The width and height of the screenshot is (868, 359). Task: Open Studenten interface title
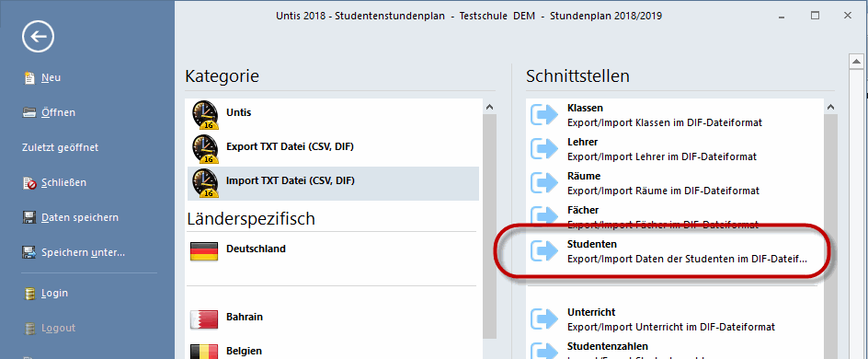[x=592, y=244]
